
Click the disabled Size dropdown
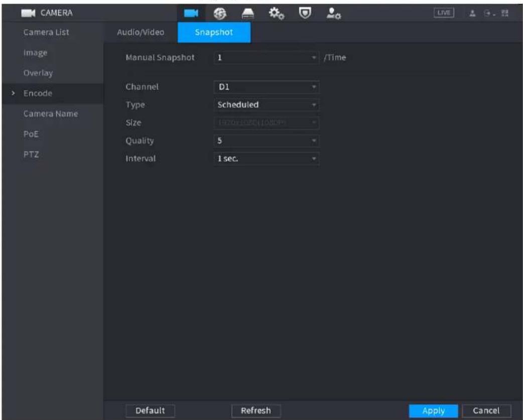click(266, 122)
